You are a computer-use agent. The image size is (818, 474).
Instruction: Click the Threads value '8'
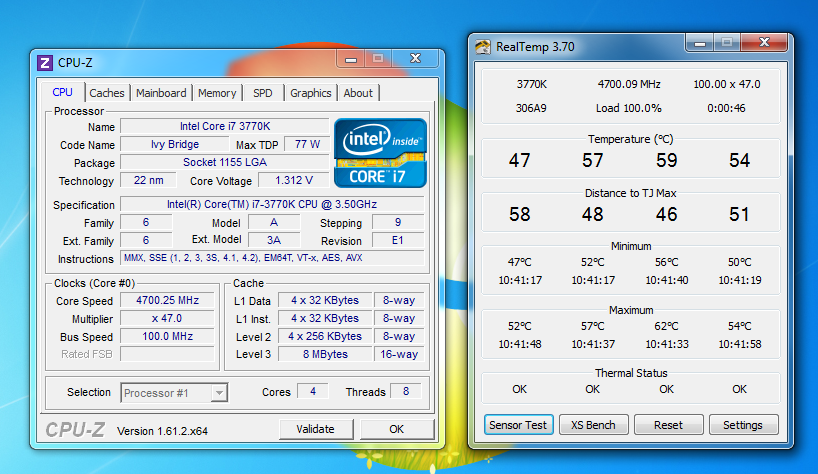406,391
